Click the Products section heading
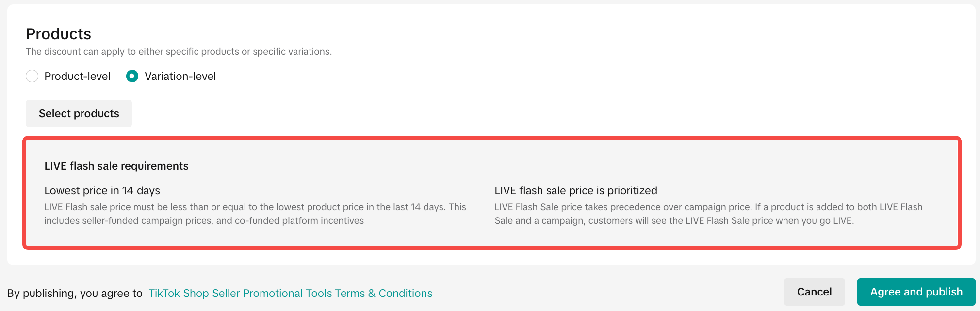 58,34
